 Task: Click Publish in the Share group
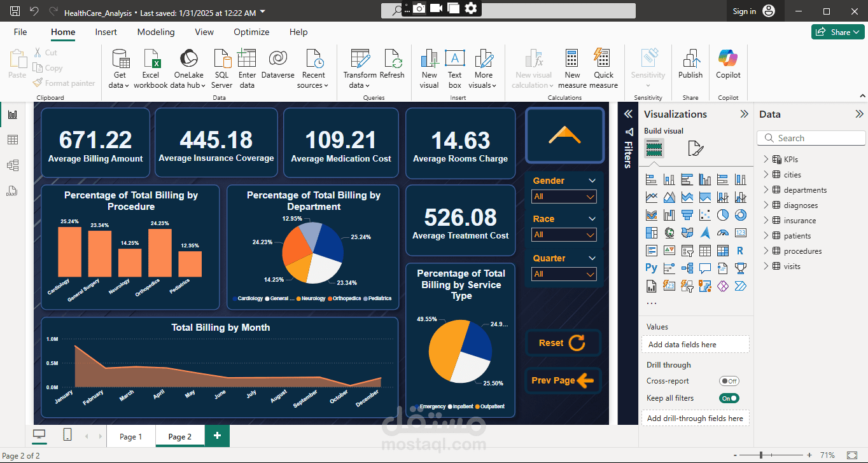(690, 59)
